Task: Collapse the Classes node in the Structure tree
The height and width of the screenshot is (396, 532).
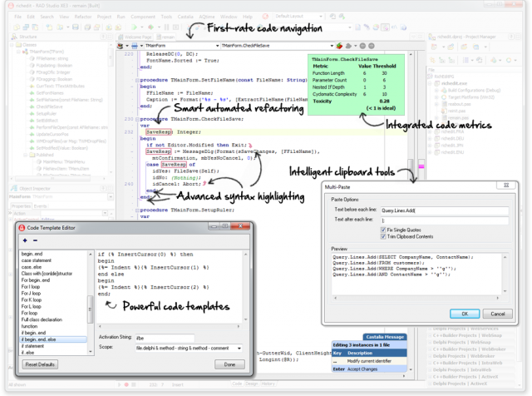Action: 12,45
